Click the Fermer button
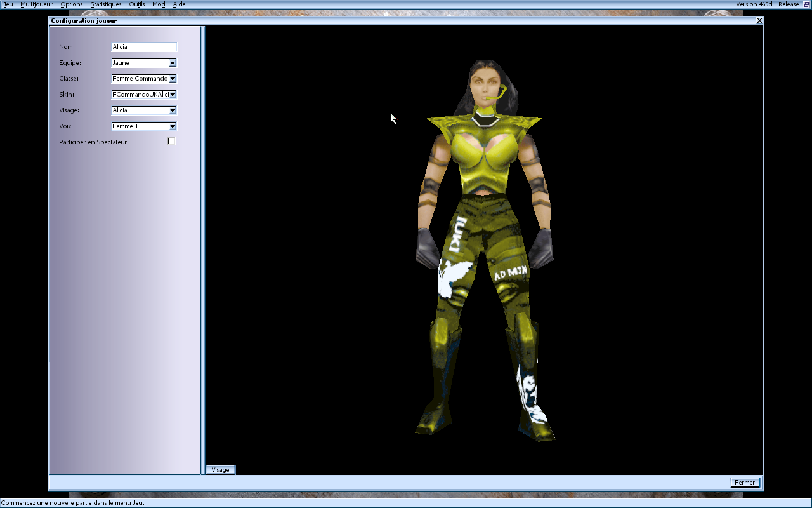 pyautogui.click(x=745, y=483)
